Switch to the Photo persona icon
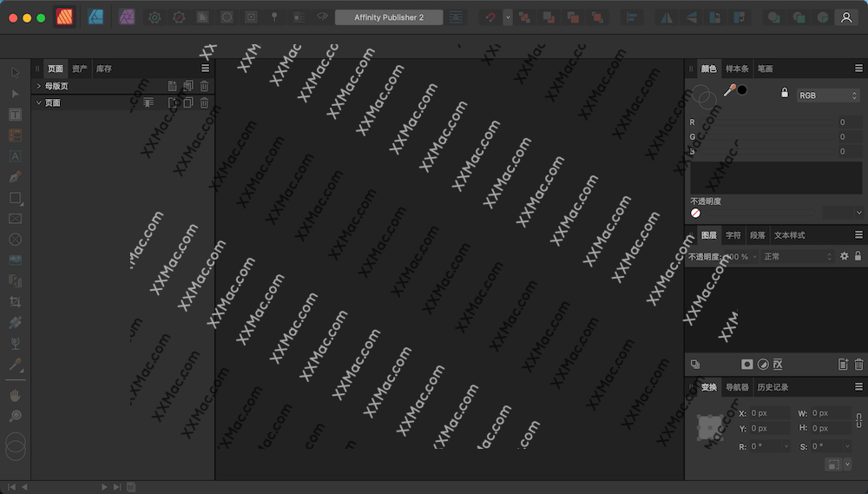Viewport: 868px width, 494px height. click(127, 17)
